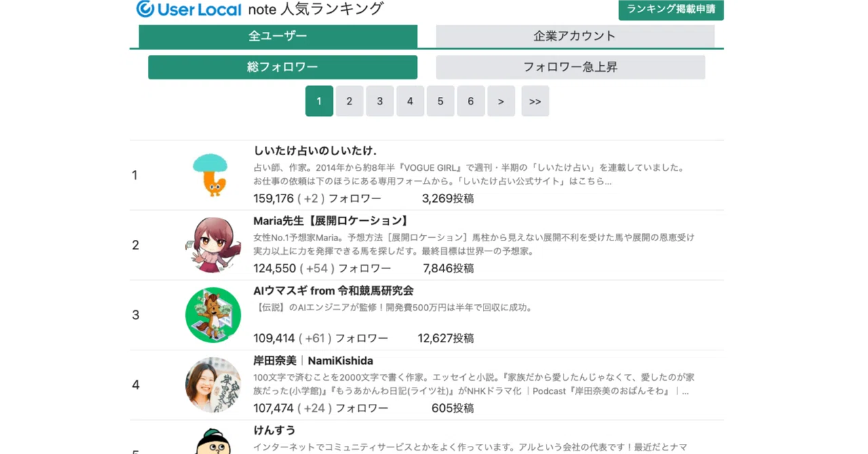Click 12,627投稿 post count
The height and width of the screenshot is (454, 868).
[x=446, y=338]
